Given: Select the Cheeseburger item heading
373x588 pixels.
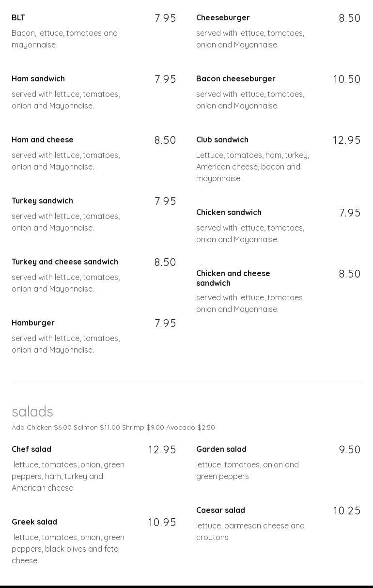Looking at the screenshot, I should pyautogui.click(x=223, y=18).
